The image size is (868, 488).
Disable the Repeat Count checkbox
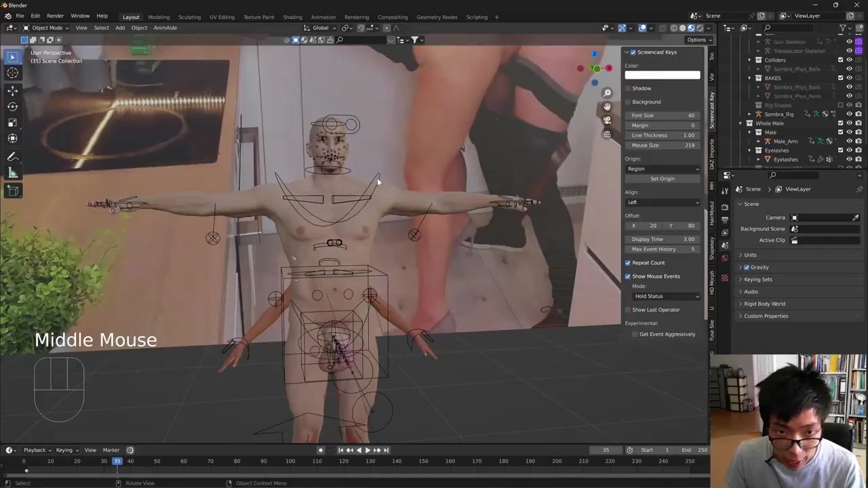pos(628,263)
